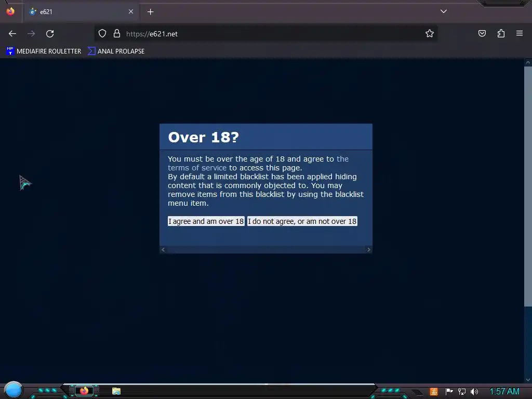The height and width of the screenshot is (399, 532).
Task: Close the e621 tab
Action: coord(131,11)
